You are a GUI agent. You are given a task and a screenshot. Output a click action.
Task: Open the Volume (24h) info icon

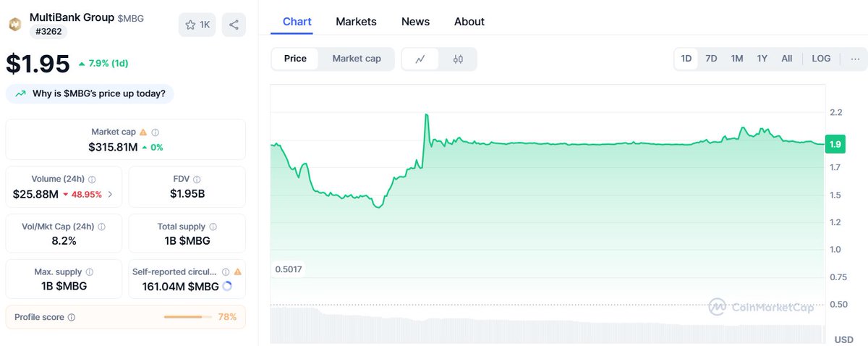point(92,179)
